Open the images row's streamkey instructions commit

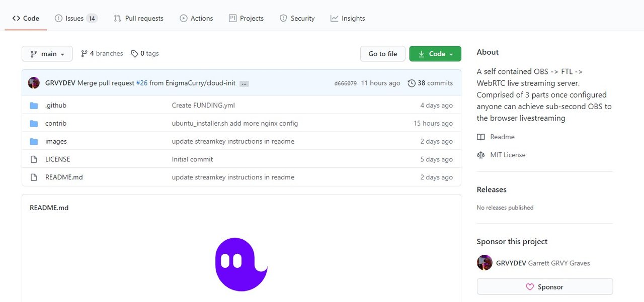click(233, 142)
